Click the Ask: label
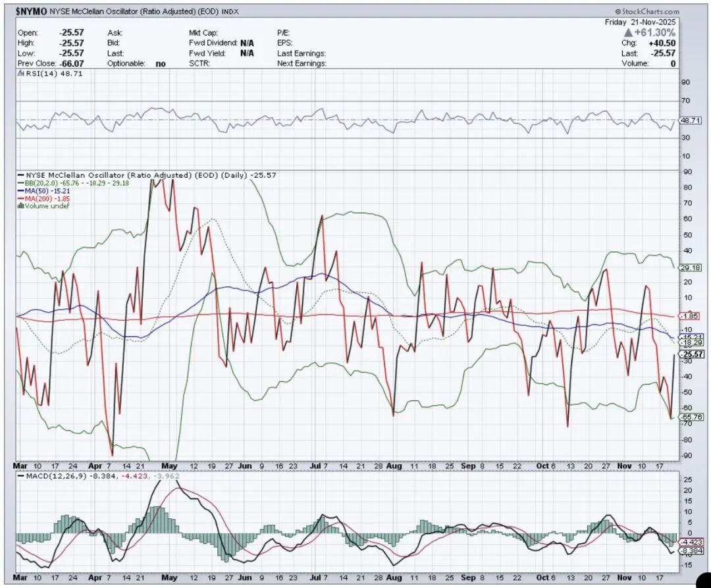Screen dimensions: 711x588 pyautogui.click(x=115, y=33)
